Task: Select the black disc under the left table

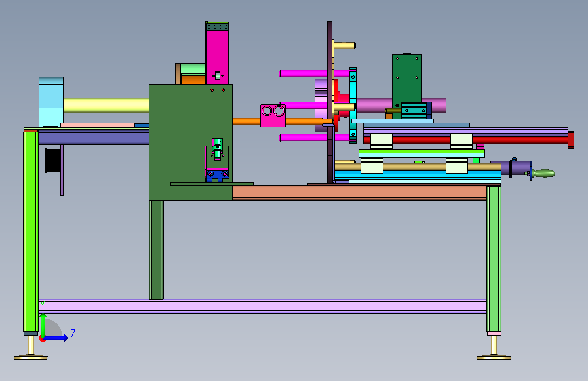Action: click(53, 160)
